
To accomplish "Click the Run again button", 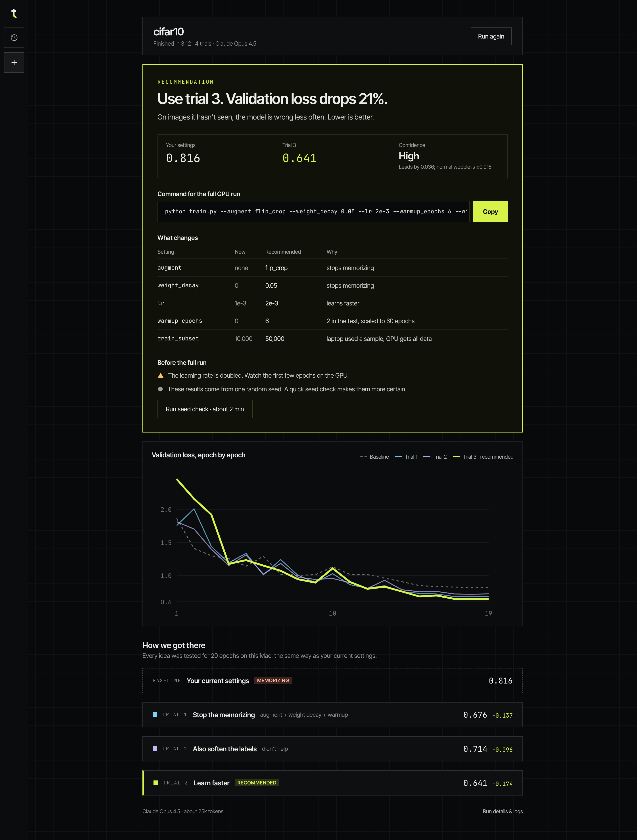I will click(491, 37).
